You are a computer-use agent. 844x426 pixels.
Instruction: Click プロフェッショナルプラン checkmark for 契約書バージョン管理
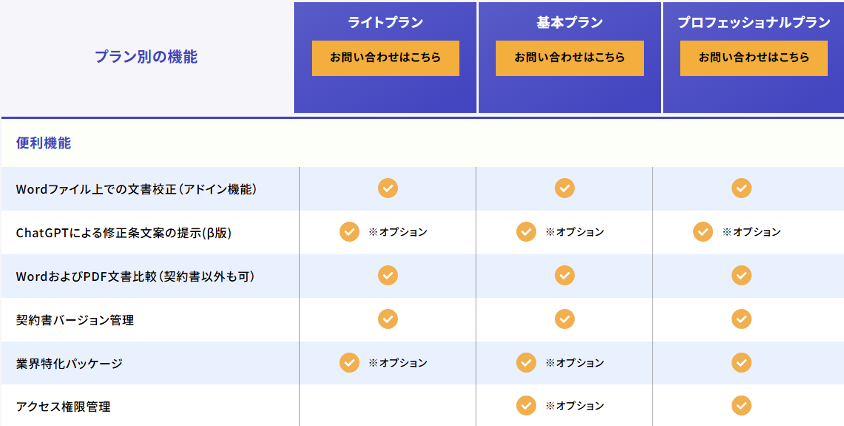pyautogui.click(x=741, y=319)
